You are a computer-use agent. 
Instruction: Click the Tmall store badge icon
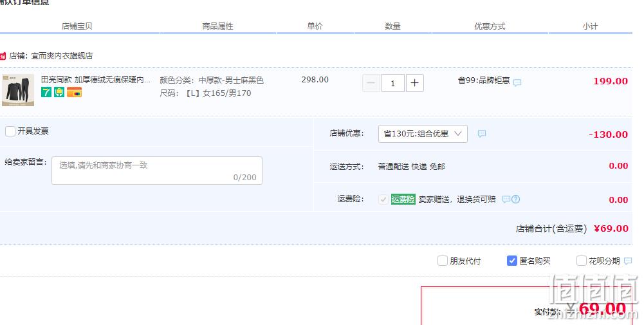(3, 56)
